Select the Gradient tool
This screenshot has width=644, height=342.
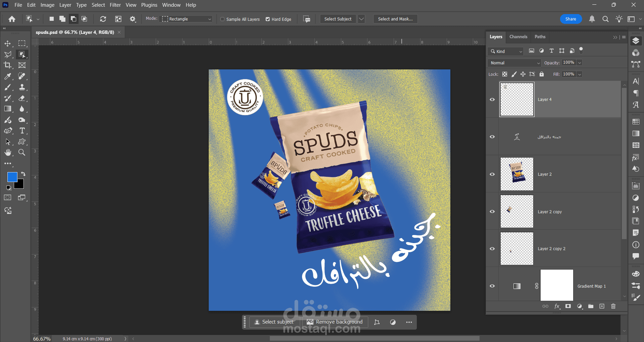pyautogui.click(x=7, y=109)
